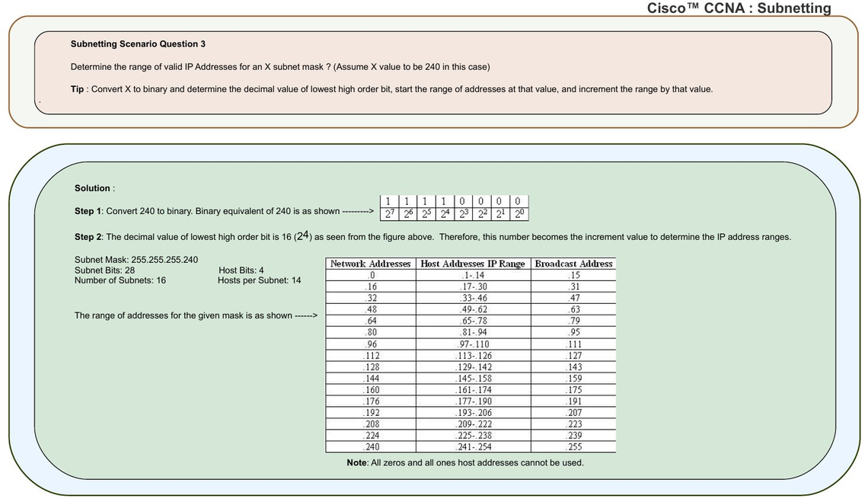Image resolution: width=868 pixels, height=502 pixels.
Task: Click network address cell '.48'
Action: tap(371, 310)
